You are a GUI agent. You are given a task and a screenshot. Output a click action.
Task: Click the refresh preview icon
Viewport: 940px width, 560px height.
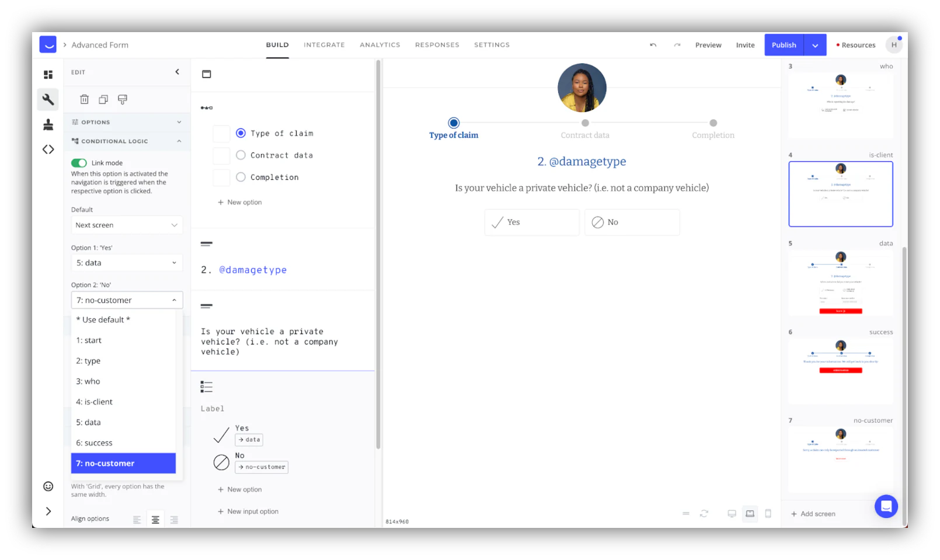[x=704, y=514]
